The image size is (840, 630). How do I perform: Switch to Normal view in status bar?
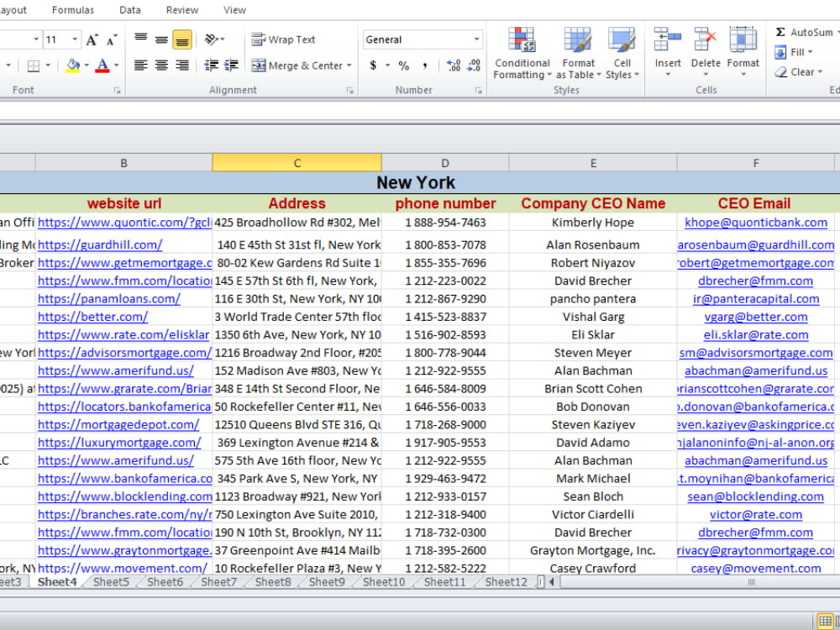coord(826,622)
